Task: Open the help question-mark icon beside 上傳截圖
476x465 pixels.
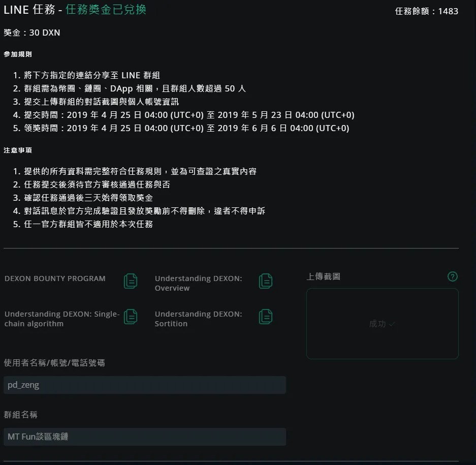Action: [x=452, y=276]
